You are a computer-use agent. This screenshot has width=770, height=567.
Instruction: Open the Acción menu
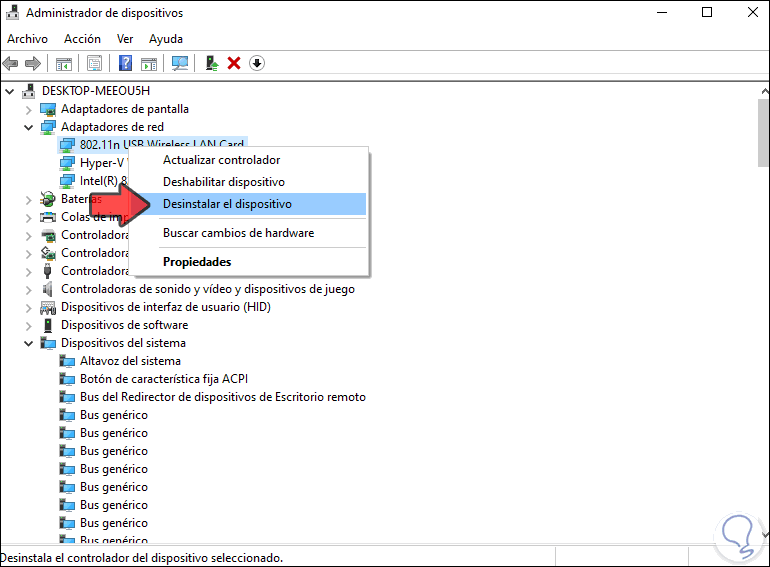point(82,39)
